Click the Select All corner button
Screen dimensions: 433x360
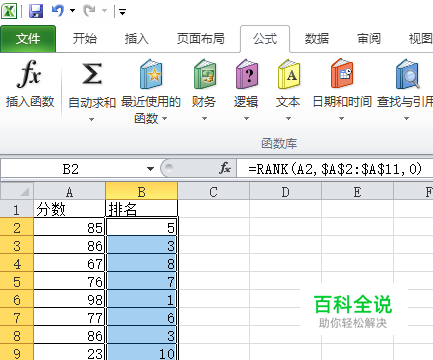(17, 191)
